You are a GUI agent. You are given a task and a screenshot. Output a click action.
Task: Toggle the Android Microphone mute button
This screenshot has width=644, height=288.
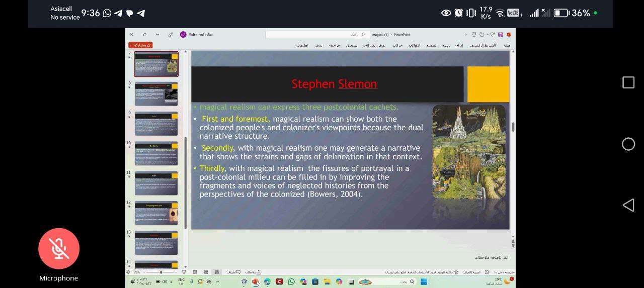tap(59, 248)
